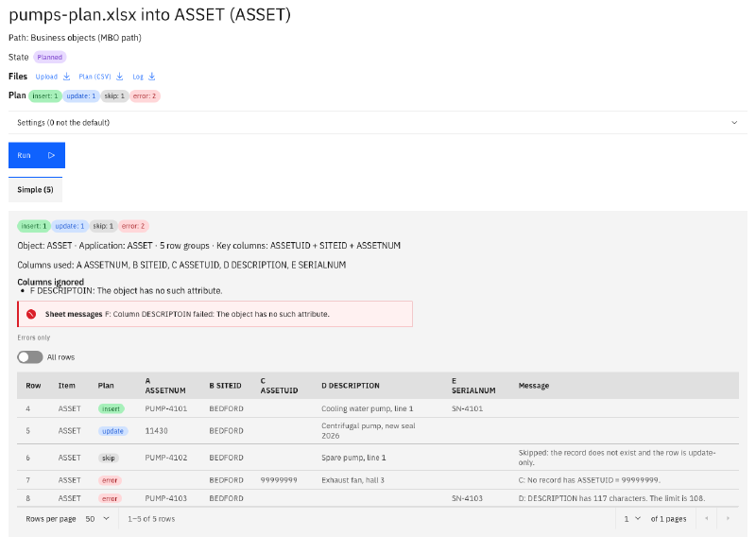Click the error badge in row 8
The height and width of the screenshot is (537, 756).
(110, 498)
